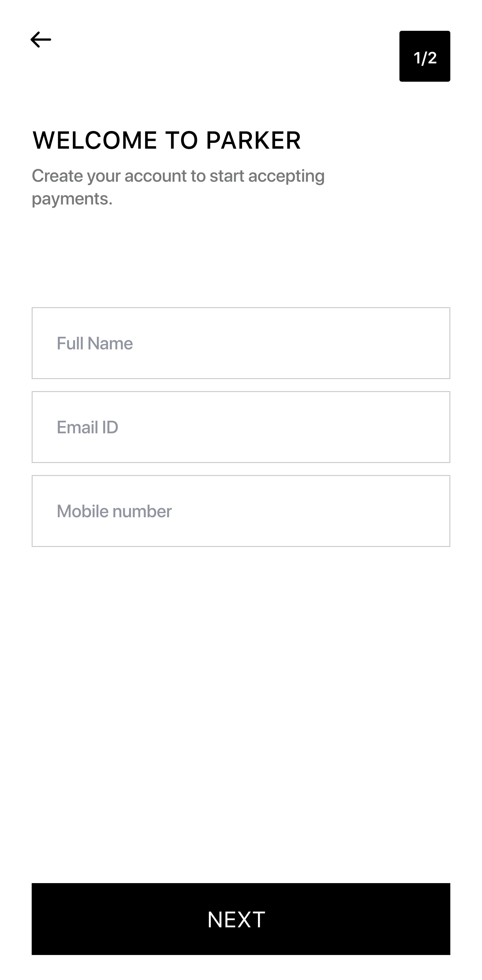Click the WELCOME TO PARKER heading
This screenshot has height=980, width=482.
point(167,140)
